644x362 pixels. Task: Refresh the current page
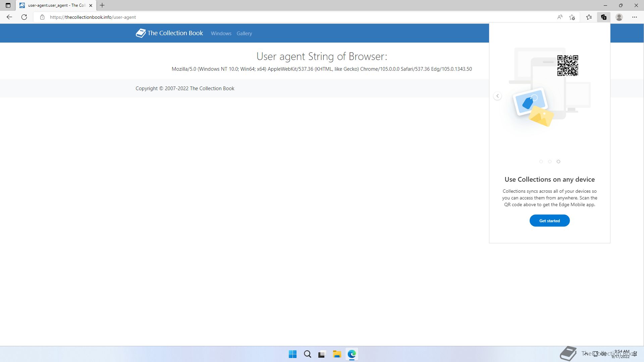coord(24,17)
